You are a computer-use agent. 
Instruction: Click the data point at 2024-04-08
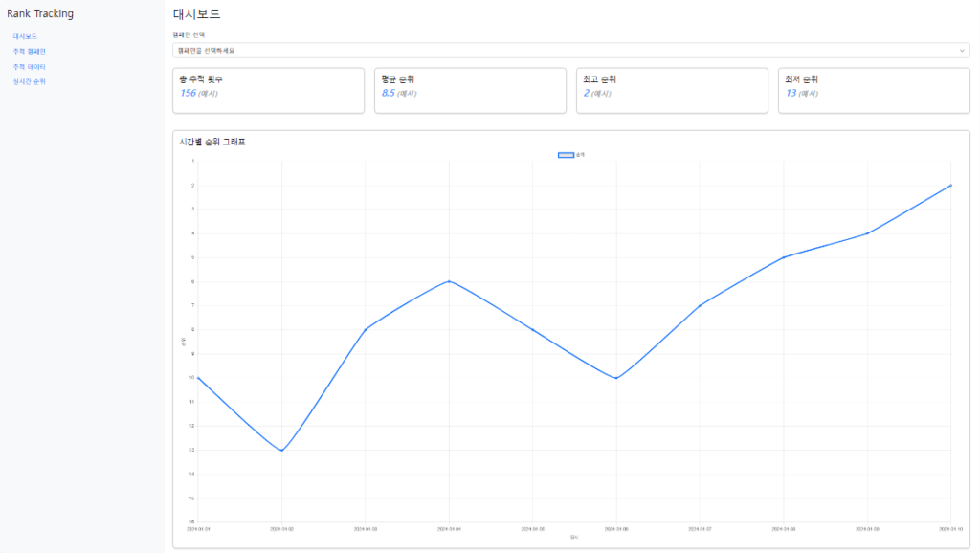[x=784, y=257]
